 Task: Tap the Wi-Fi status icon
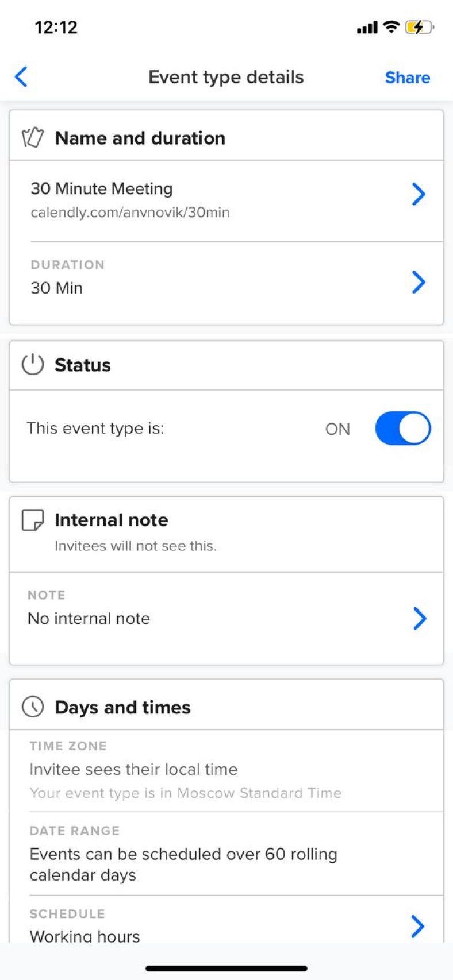[x=391, y=27]
